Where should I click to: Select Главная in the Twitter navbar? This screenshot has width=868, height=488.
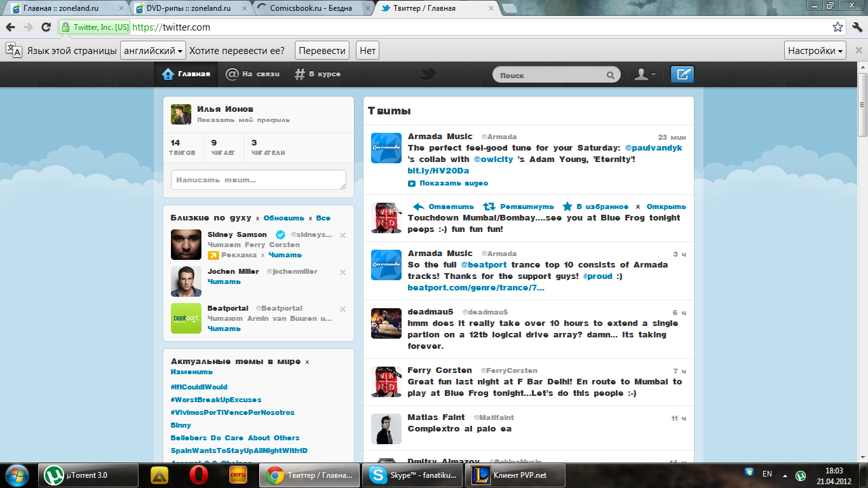click(x=186, y=74)
